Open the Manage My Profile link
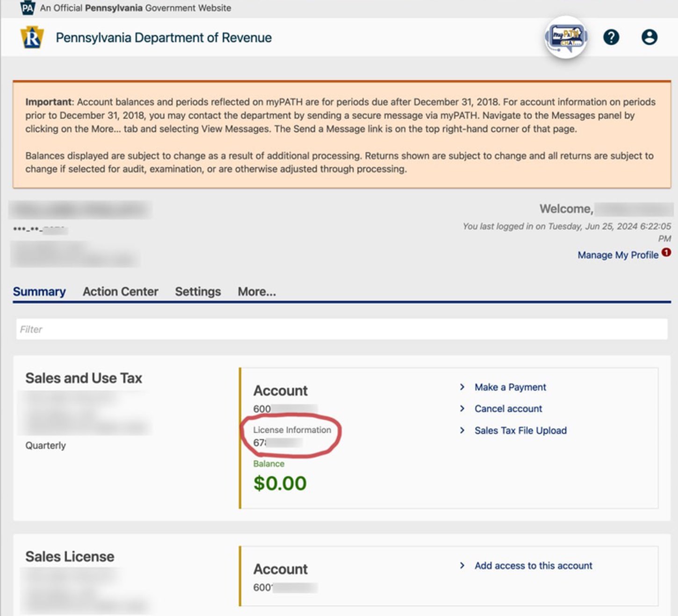Screen dimensions: 678x616 (x=618, y=255)
